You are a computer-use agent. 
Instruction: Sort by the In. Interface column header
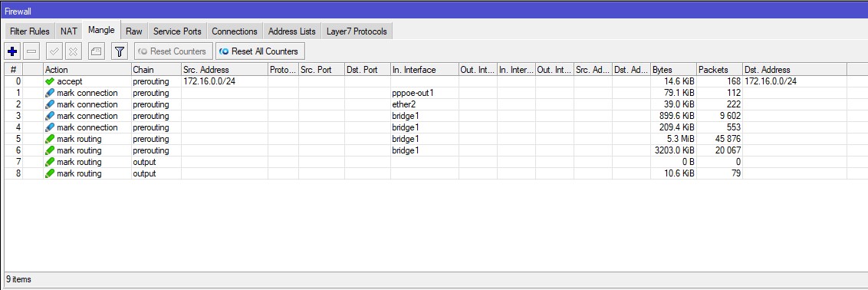tap(424, 70)
